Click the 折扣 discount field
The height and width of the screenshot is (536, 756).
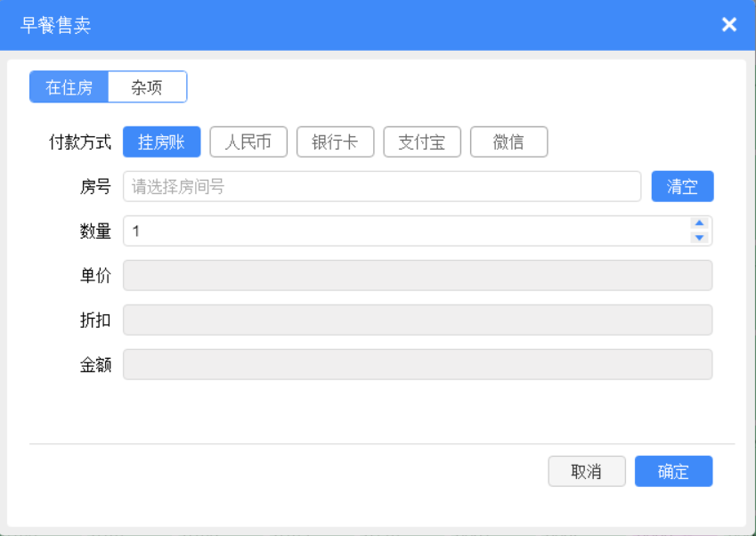[418, 320]
